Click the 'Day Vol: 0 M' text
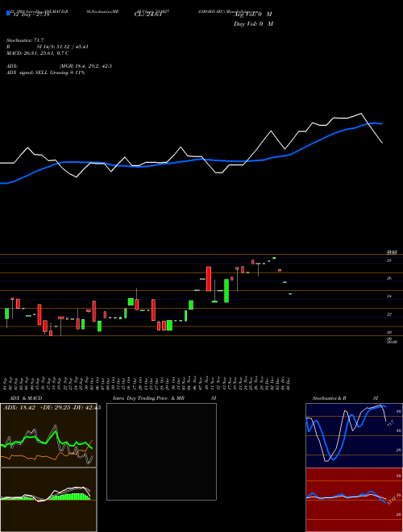The width and height of the screenshot is (403, 532). 253,24
